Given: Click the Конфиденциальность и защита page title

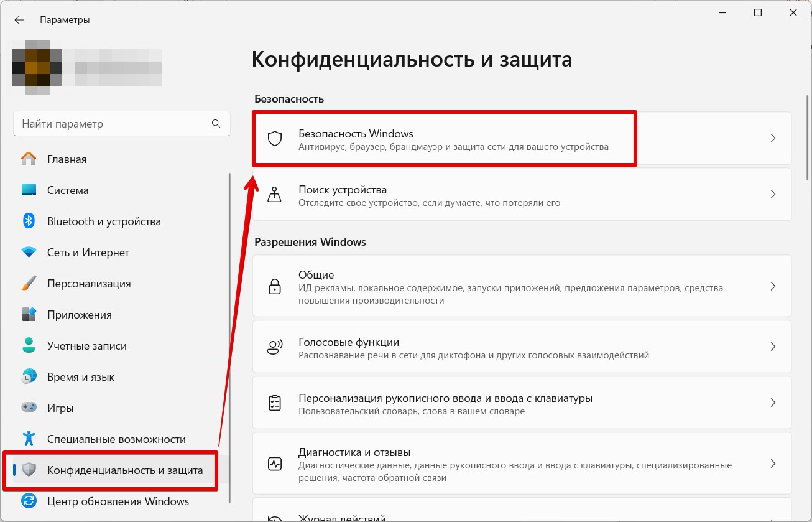Looking at the screenshot, I should point(412,60).
